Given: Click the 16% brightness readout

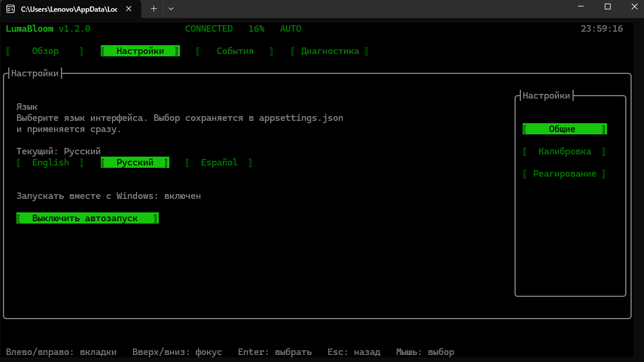Looking at the screenshot, I should pyautogui.click(x=256, y=29).
